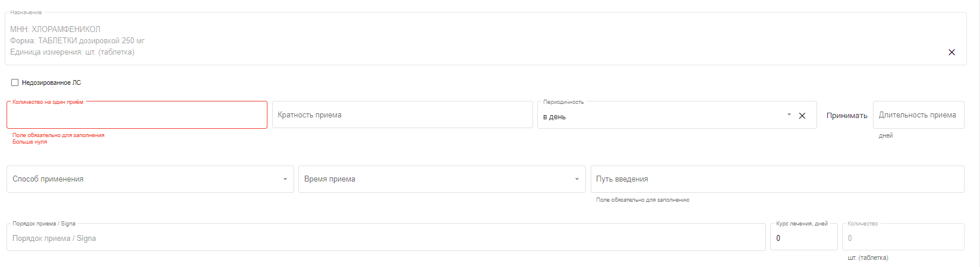Tick the Недозированное ЛС checkbox
980x267 pixels.
pyautogui.click(x=15, y=82)
